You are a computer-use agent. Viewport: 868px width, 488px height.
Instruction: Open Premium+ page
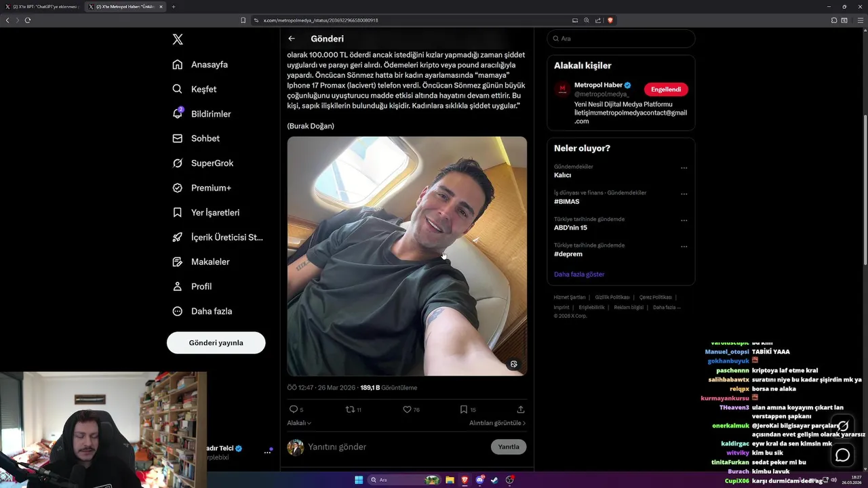pos(201,188)
